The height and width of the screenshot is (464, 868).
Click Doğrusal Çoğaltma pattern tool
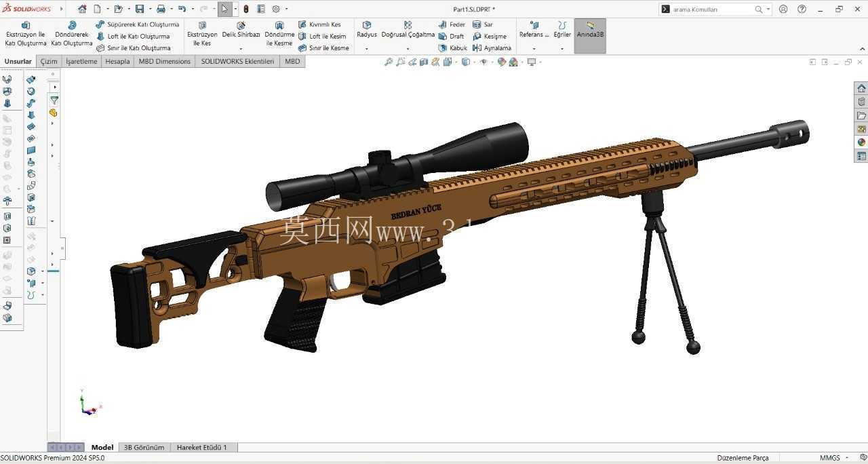tap(408, 30)
